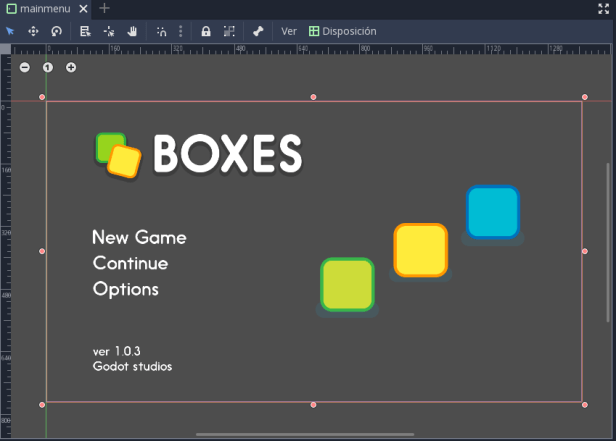Open the snapping options three-dots menu

181,31
